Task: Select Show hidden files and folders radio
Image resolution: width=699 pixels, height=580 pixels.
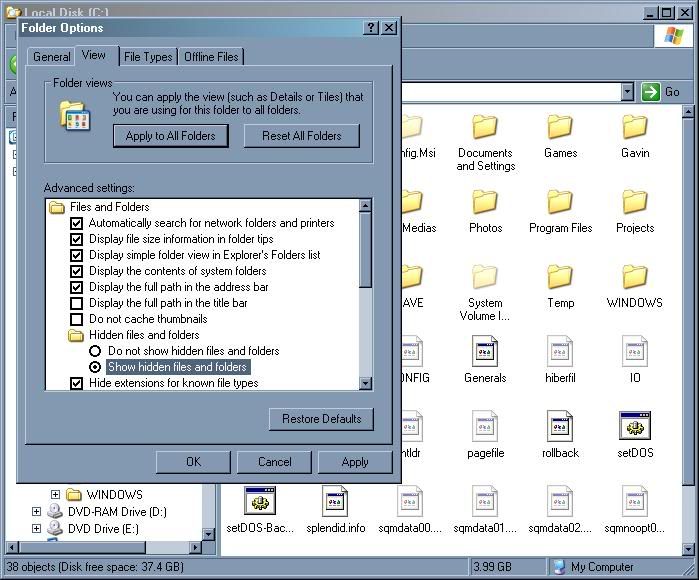Action: [x=95, y=367]
